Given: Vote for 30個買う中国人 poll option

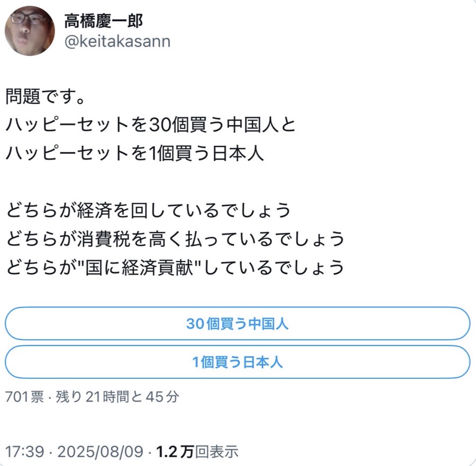Looking at the screenshot, I should pos(237,323).
